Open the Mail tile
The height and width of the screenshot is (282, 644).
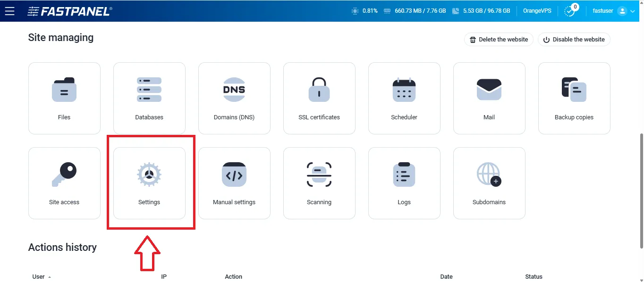click(489, 98)
